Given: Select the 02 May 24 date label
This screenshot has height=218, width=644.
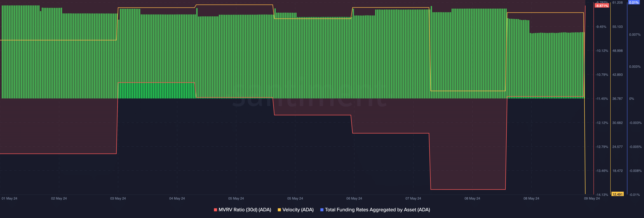Looking at the screenshot, I should 59,198.
